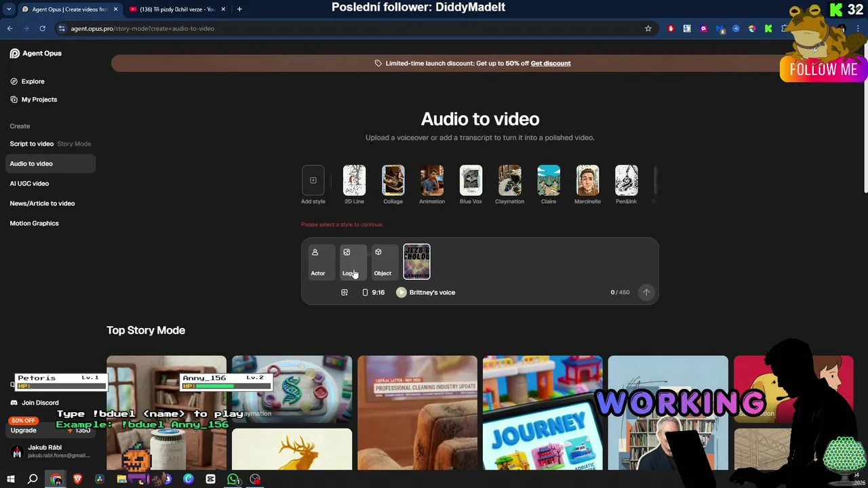This screenshot has height=488, width=868.
Task: Open Canva from the taskbar
Action: [x=189, y=479]
